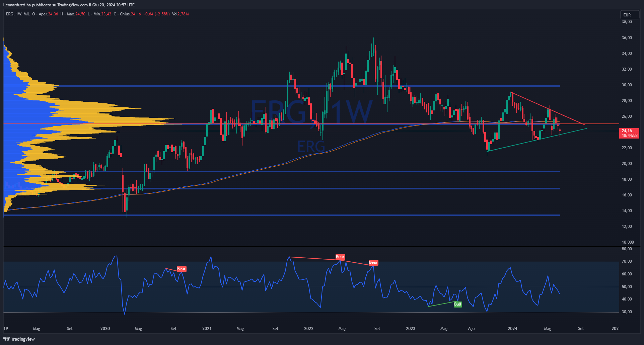Click the 2022 label on time axis
Viewport: 644px width, 345px height.
[x=309, y=329]
